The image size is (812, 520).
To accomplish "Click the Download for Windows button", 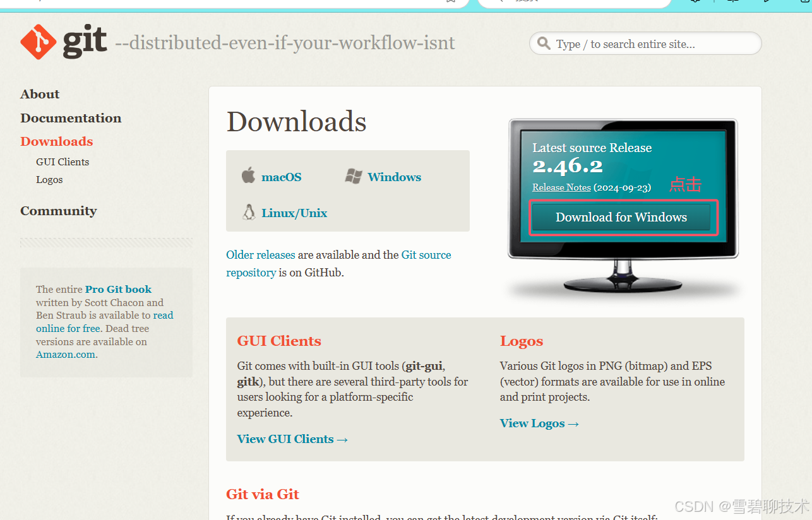I will click(621, 217).
